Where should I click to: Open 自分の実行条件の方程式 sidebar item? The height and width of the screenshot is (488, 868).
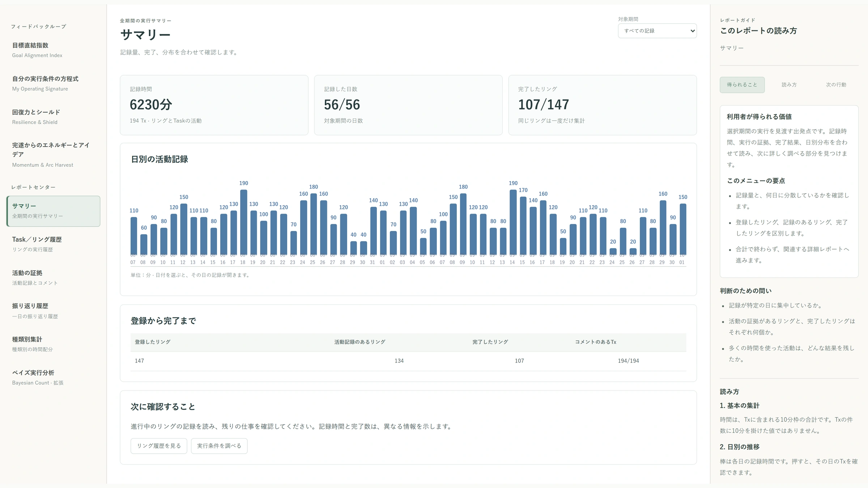point(53,84)
